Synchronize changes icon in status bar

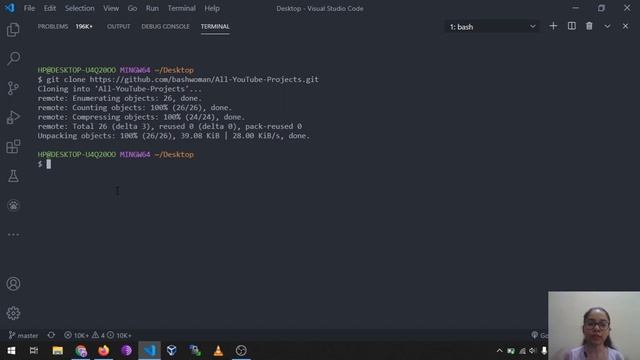(x=51, y=335)
